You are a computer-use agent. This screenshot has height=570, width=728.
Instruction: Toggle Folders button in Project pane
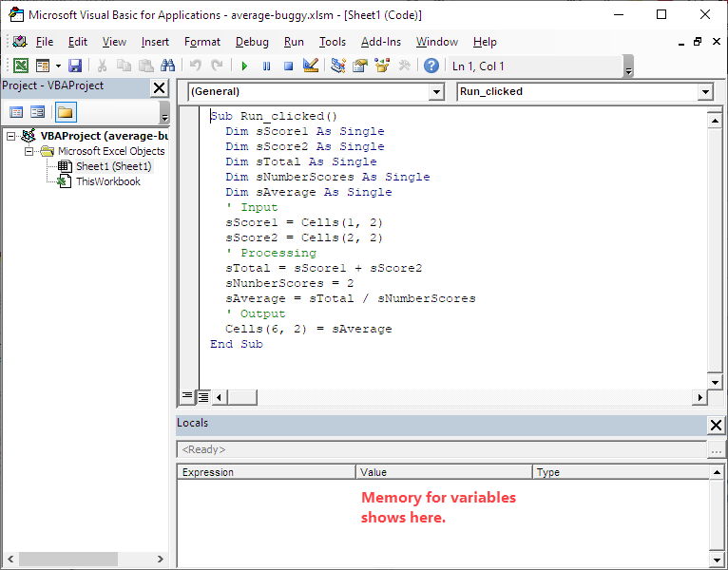click(66, 112)
